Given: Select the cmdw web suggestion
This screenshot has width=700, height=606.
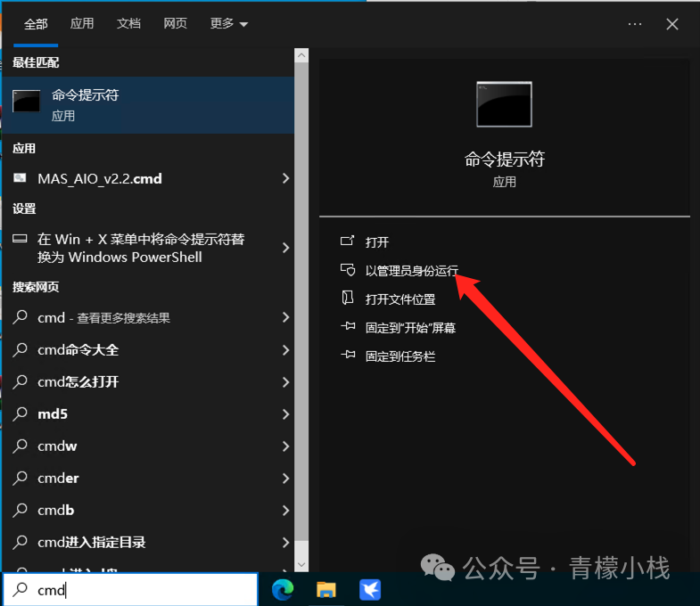Looking at the screenshot, I should pyautogui.click(x=57, y=446).
